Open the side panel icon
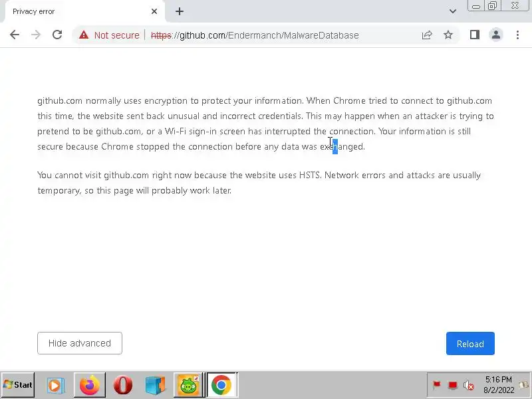Viewport: 532px width, 399px height. (474, 35)
